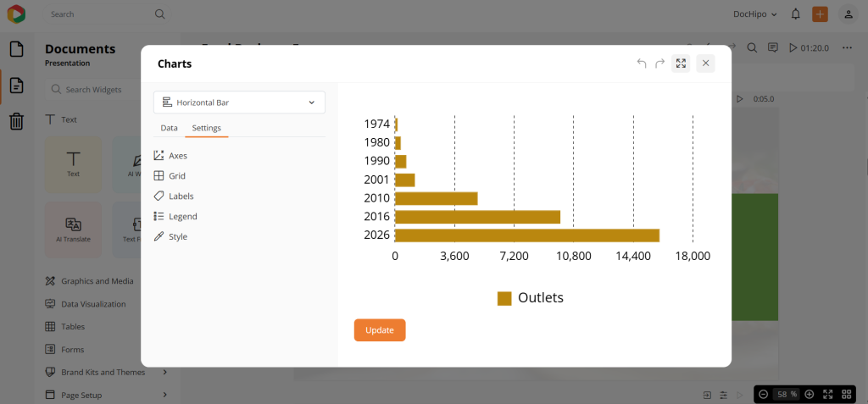The image size is (868, 404).
Task: Select the AI Translate widget card
Action: [x=74, y=230]
